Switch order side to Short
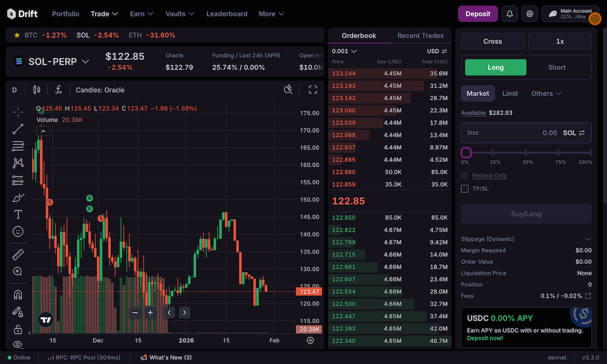The image size is (607, 364). click(557, 68)
